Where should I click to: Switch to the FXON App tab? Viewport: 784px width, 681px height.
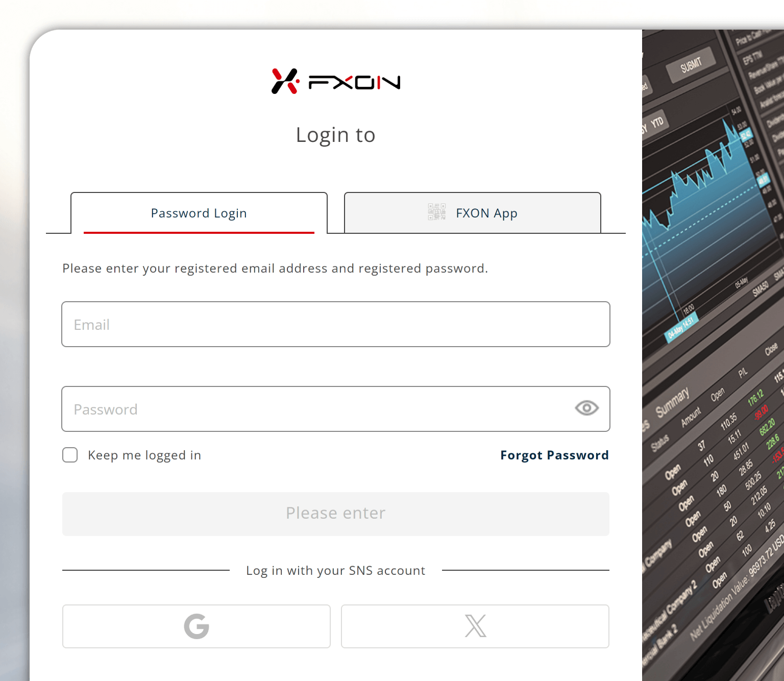click(x=473, y=213)
